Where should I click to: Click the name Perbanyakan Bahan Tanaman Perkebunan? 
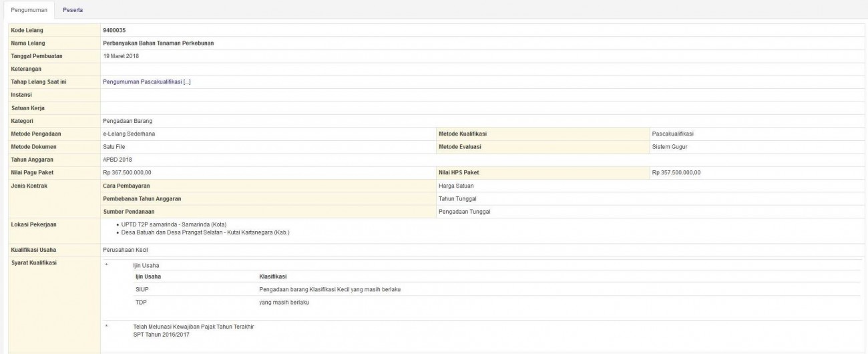(x=158, y=43)
